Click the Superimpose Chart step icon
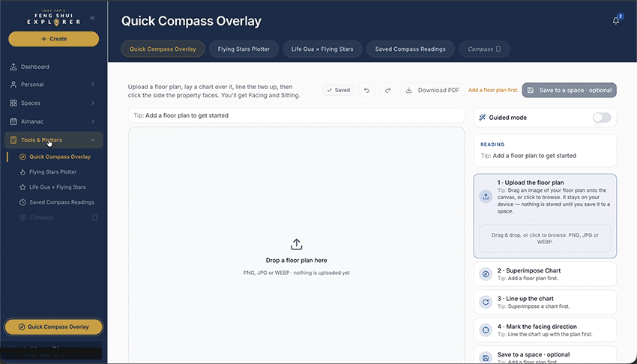637x364 pixels. 486,274
